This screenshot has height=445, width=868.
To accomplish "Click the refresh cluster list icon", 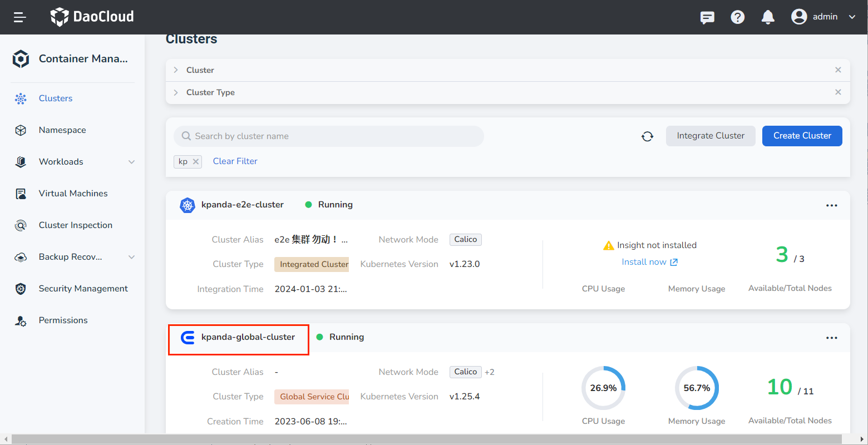I will pos(647,136).
